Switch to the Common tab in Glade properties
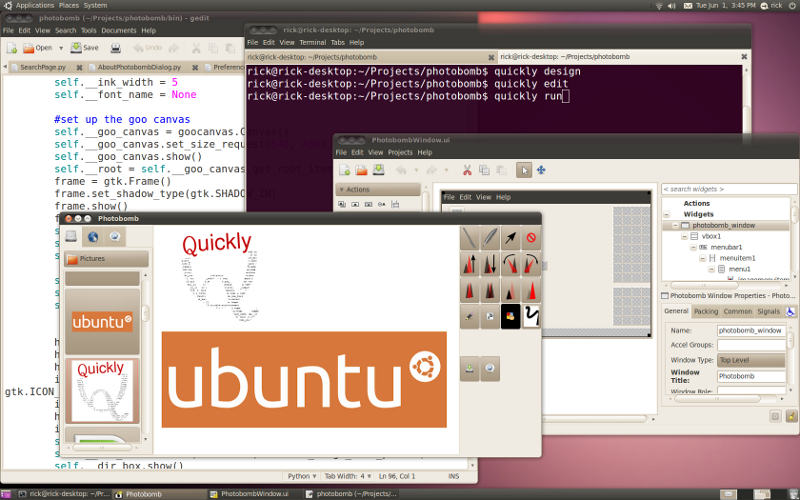Image resolution: width=800 pixels, height=500 pixels. point(737,311)
